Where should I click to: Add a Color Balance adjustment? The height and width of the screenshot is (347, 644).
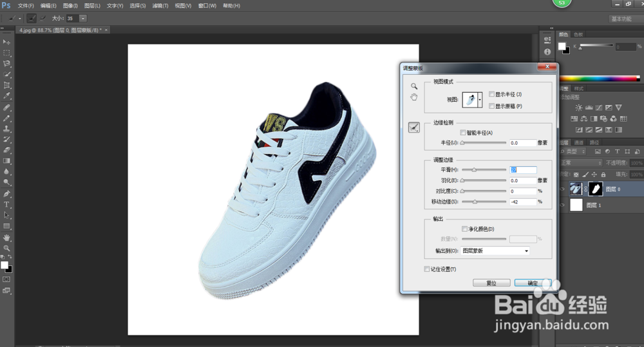point(584,118)
